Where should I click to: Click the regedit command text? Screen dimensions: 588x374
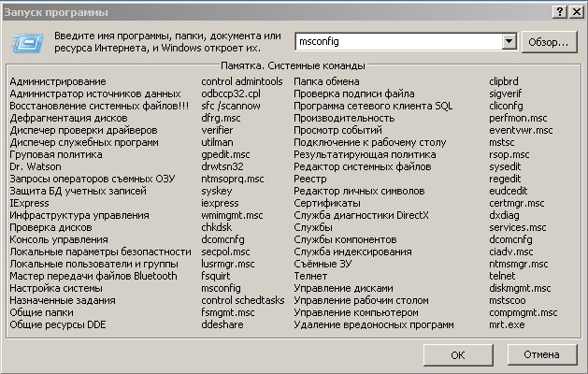[507, 180]
